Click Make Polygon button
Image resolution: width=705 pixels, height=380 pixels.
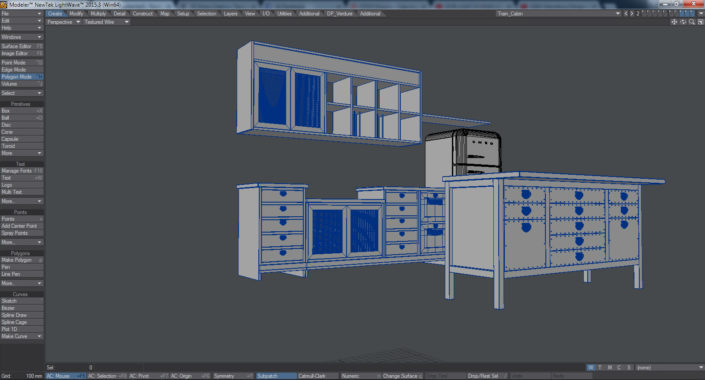[22, 260]
